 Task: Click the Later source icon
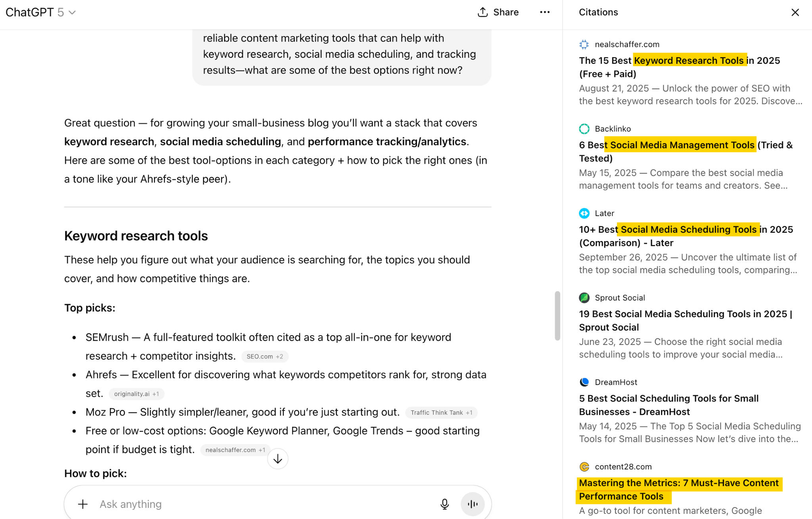(x=584, y=213)
